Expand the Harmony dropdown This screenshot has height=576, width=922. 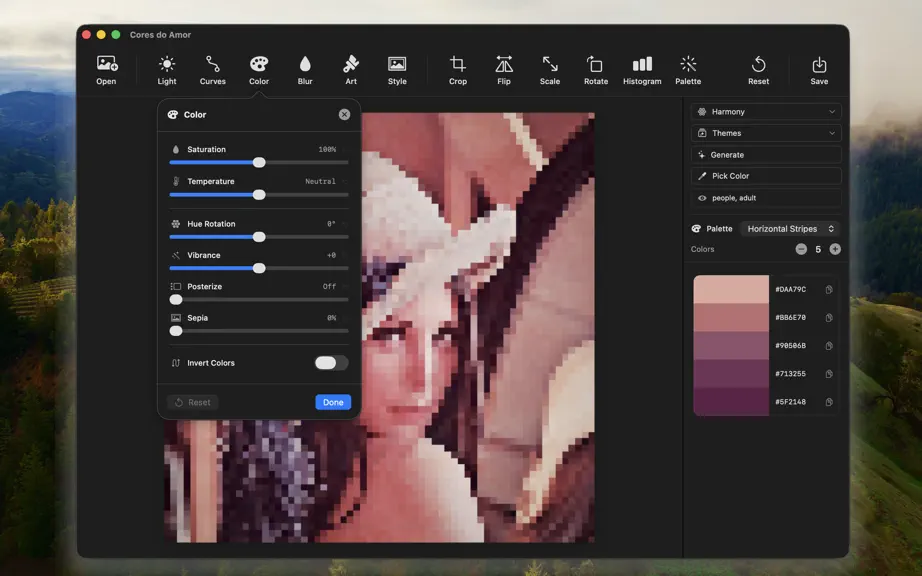point(766,112)
